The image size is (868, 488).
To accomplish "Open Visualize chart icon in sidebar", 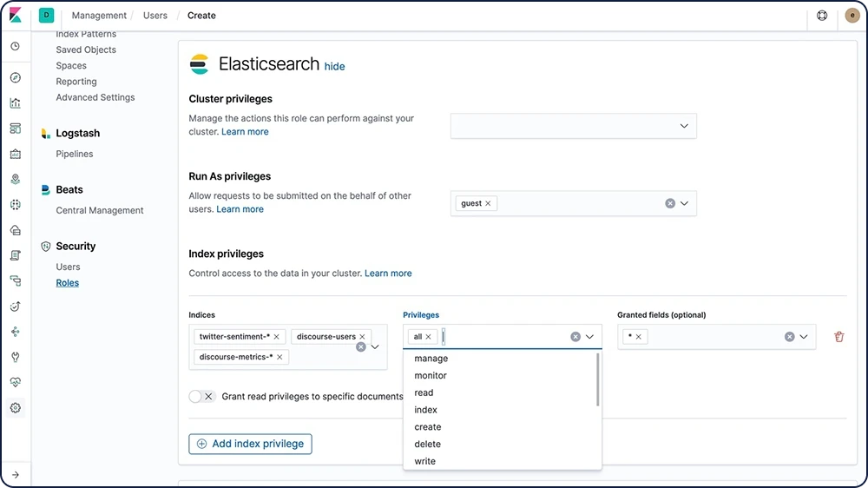I will click(x=16, y=103).
